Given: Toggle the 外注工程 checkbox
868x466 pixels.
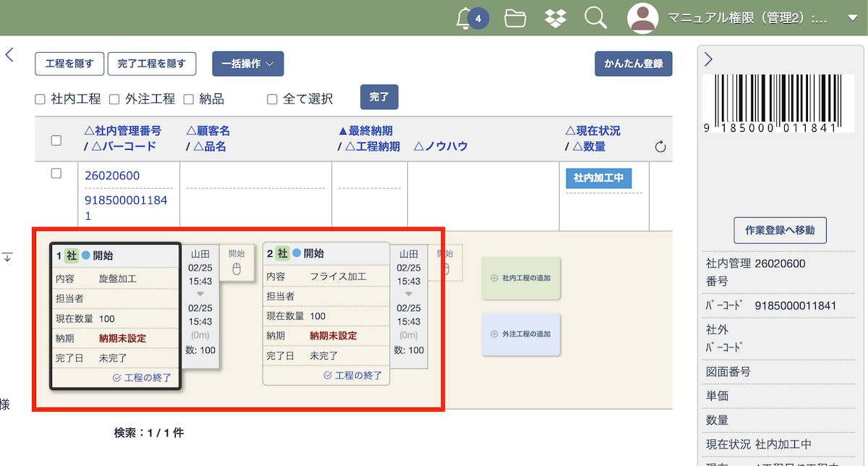Looking at the screenshot, I should [114, 99].
